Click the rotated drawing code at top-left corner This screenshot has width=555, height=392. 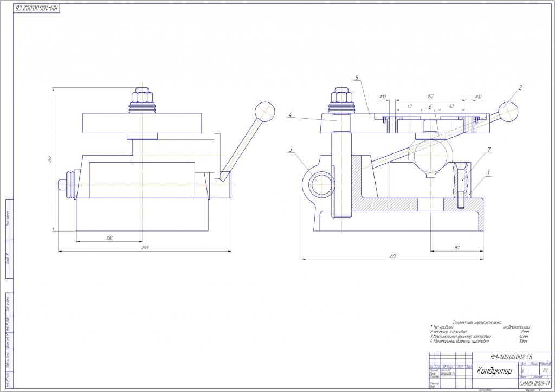(36, 8)
